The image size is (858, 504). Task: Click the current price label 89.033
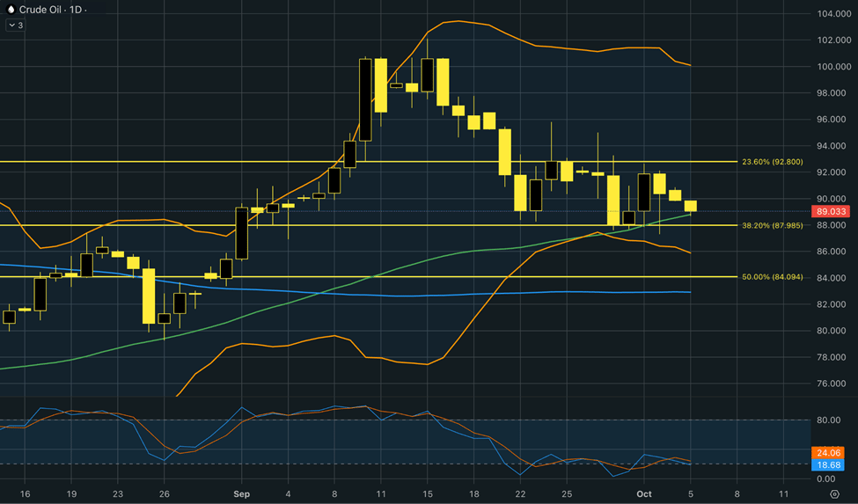(x=831, y=212)
